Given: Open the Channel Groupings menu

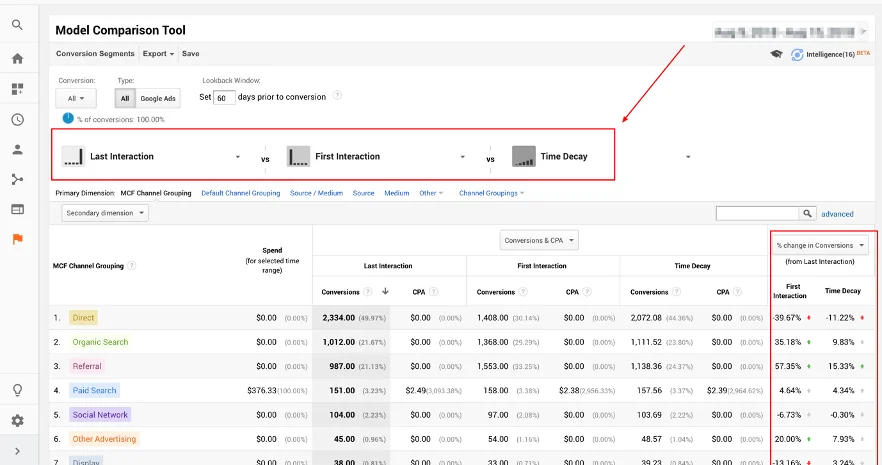Looking at the screenshot, I should click(x=492, y=193).
